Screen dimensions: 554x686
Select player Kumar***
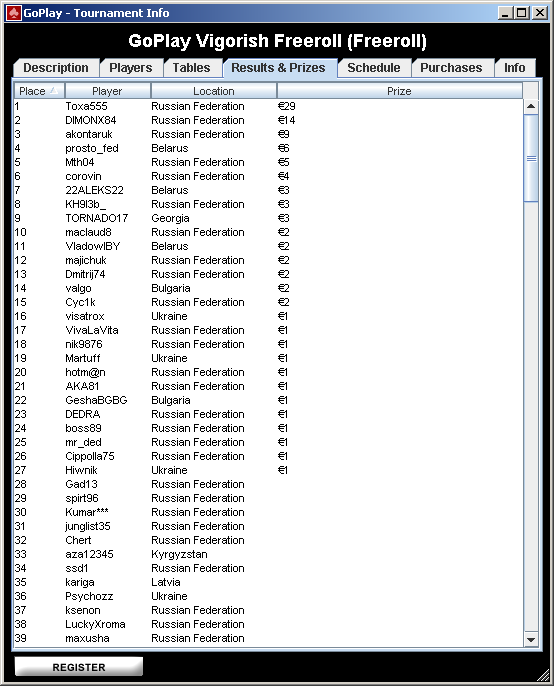(x=87, y=512)
